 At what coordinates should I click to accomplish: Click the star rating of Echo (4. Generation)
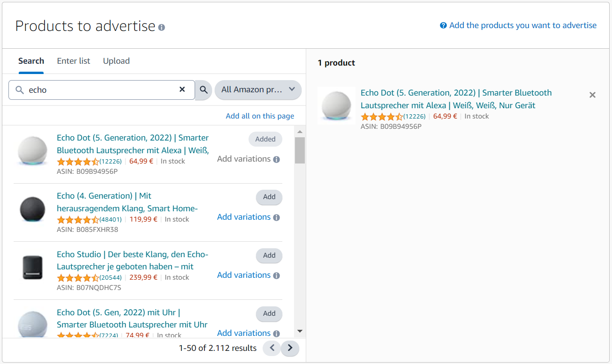coord(78,219)
